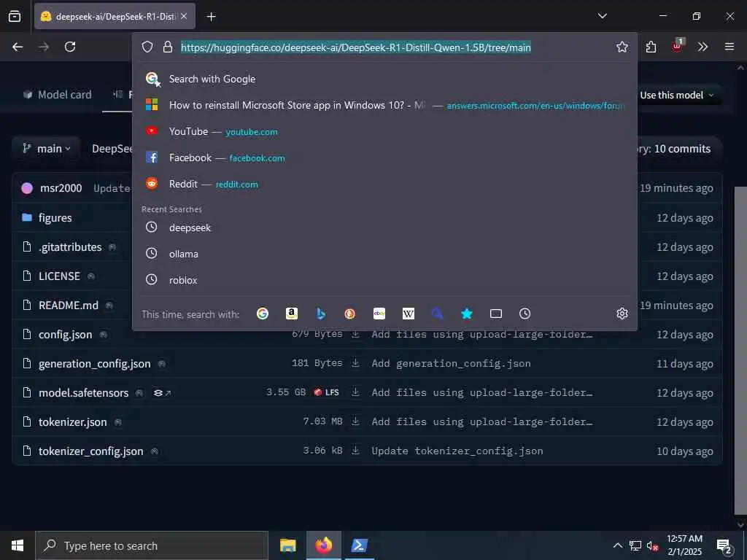The height and width of the screenshot is (560, 747).
Task: Download the tokenizer_config.json file
Action: coord(355,450)
